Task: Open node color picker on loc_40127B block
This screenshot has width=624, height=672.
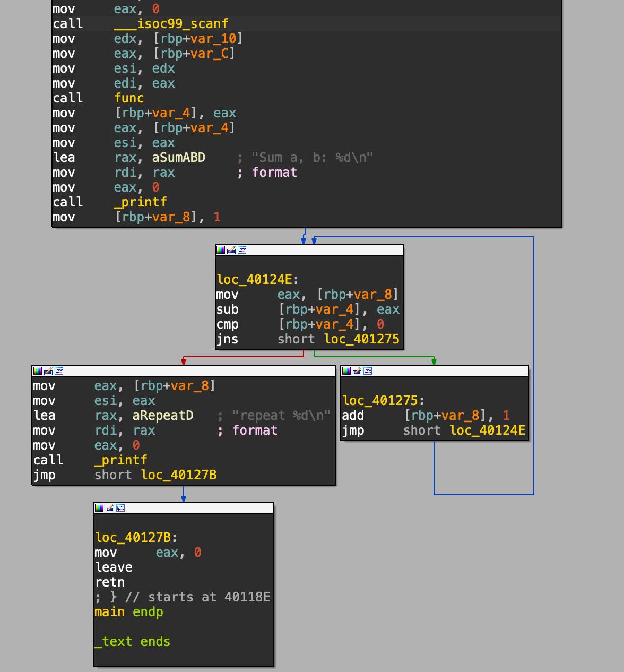Action: pos(99,508)
